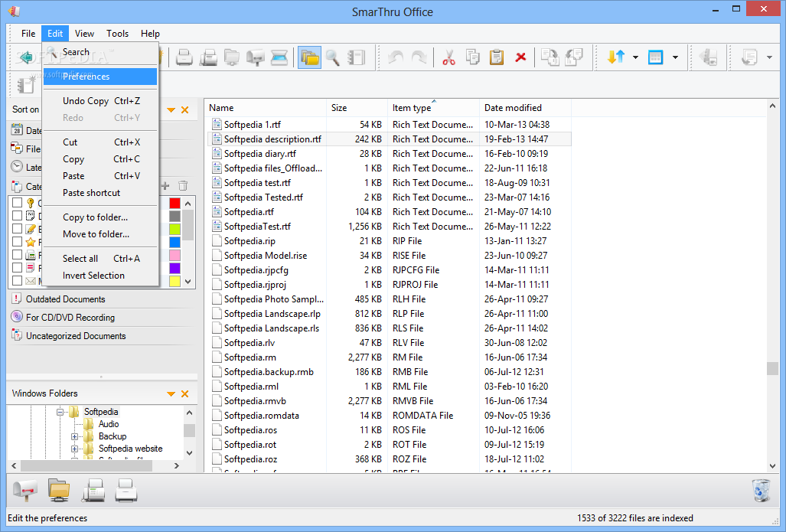The width and height of the screenshot is (786, 532).
Task: Expand the Softpedia website folder node
Action: 74,449
